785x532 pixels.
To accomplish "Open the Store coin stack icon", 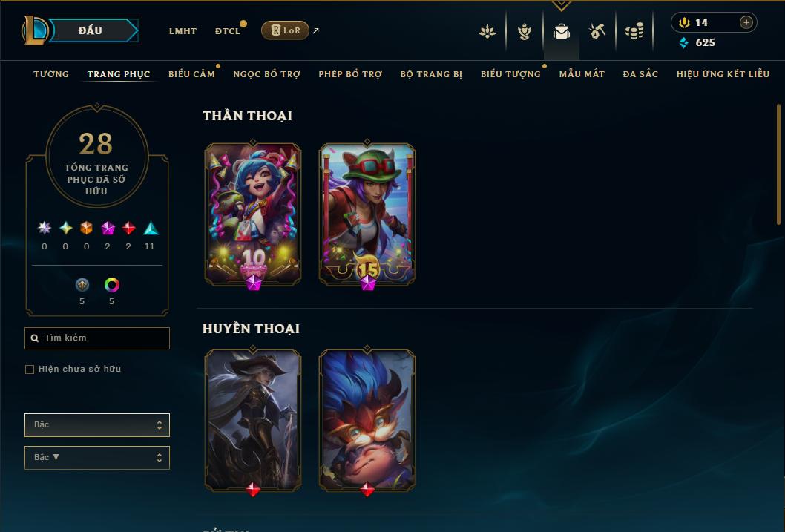I will coord(634,32).
